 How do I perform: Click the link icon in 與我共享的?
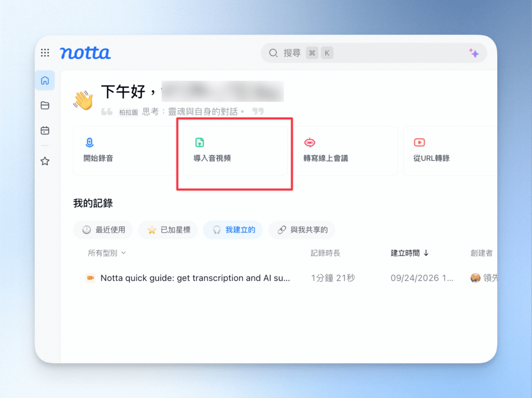click(282, 230)
